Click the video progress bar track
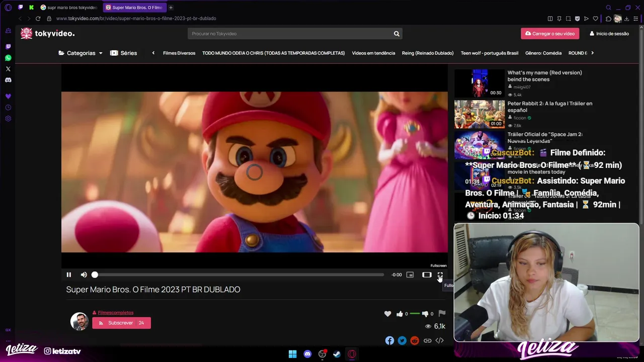Screen dimensions: 644x362 tap(238, 275)
